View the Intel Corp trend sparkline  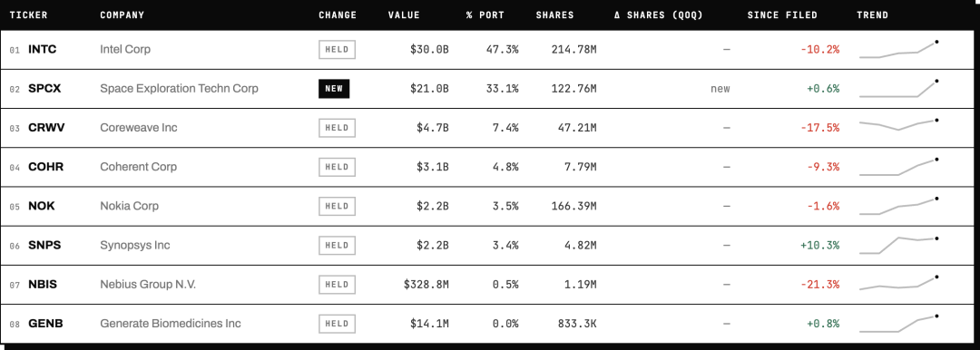[898, 49]
